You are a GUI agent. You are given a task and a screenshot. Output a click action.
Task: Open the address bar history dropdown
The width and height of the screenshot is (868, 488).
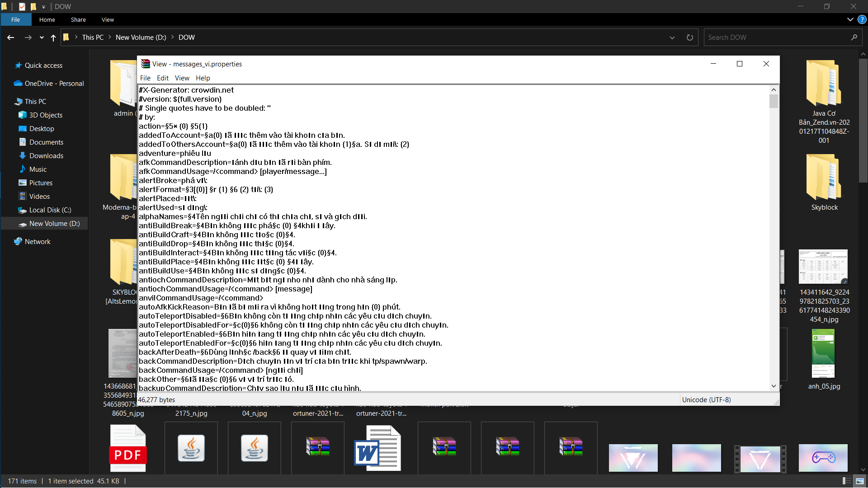click(672, 38)
